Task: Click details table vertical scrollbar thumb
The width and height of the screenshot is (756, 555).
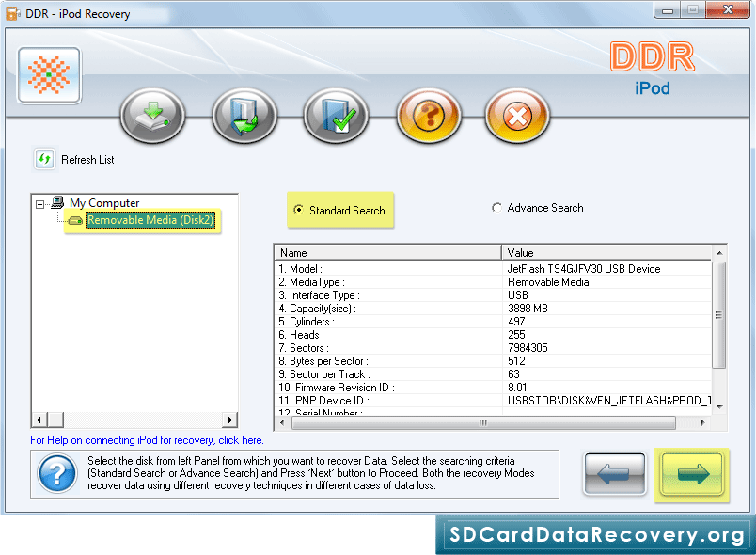Action: coord(719,315)
